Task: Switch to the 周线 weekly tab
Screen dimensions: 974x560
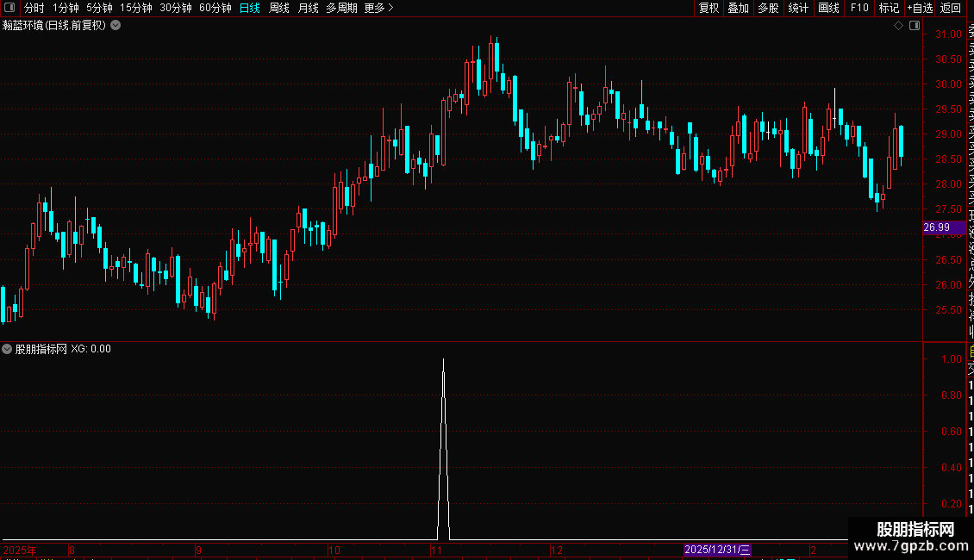Action: pos(279,8)
